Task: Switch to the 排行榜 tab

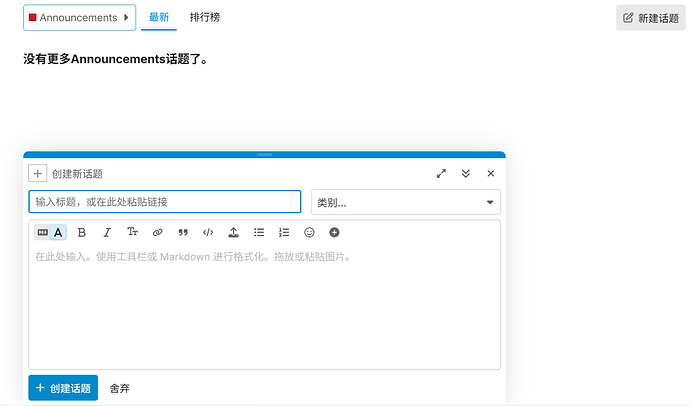Action: pos(205,18)
